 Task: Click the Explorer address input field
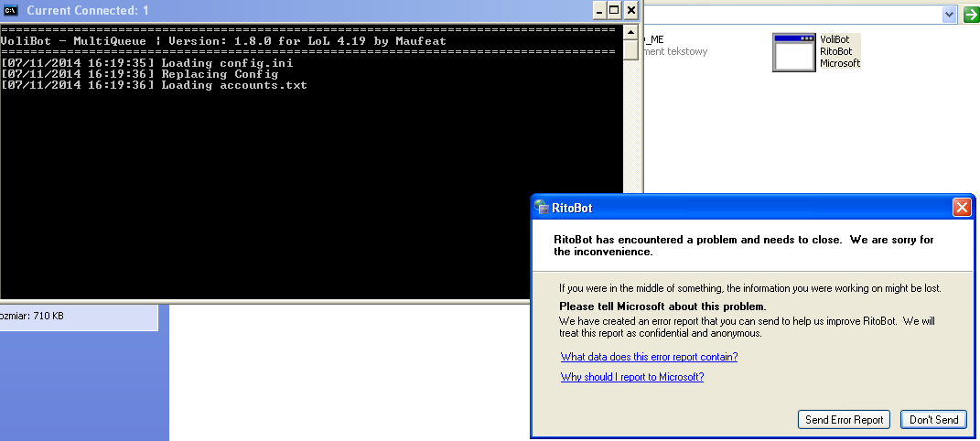pos(792,15)
